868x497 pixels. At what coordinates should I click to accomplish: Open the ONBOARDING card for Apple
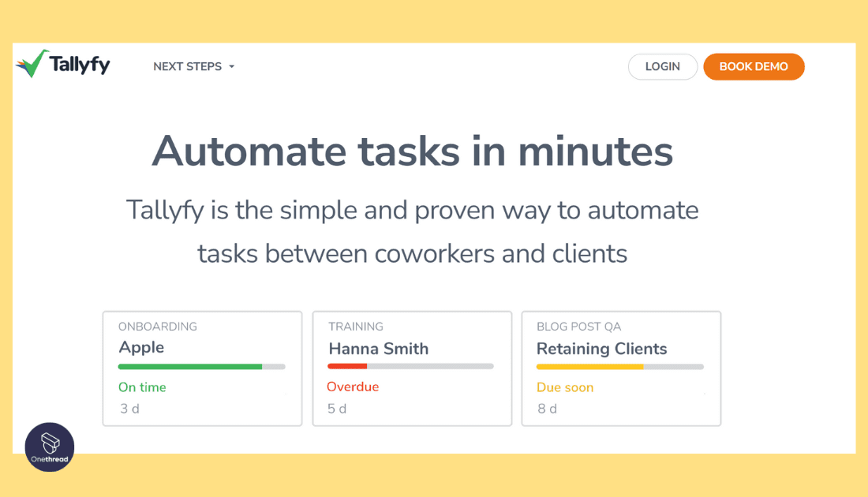coord(202,368)
